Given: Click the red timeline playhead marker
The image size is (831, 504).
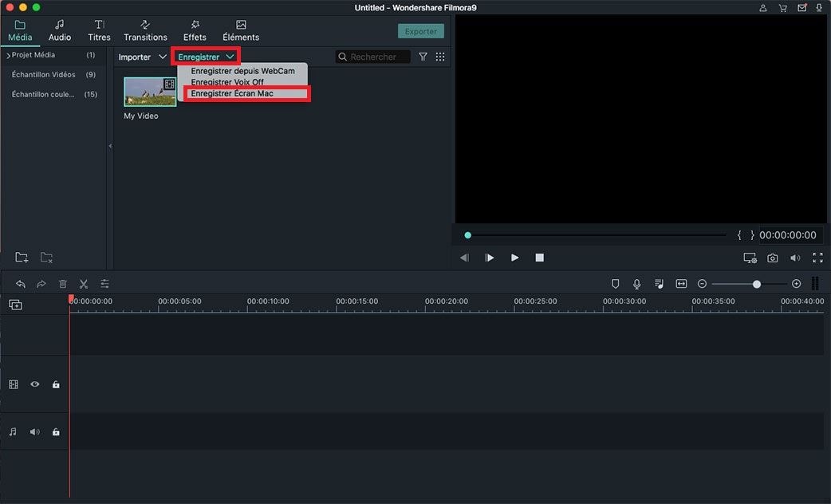Looking at the screenshot, I should (71, 299).
